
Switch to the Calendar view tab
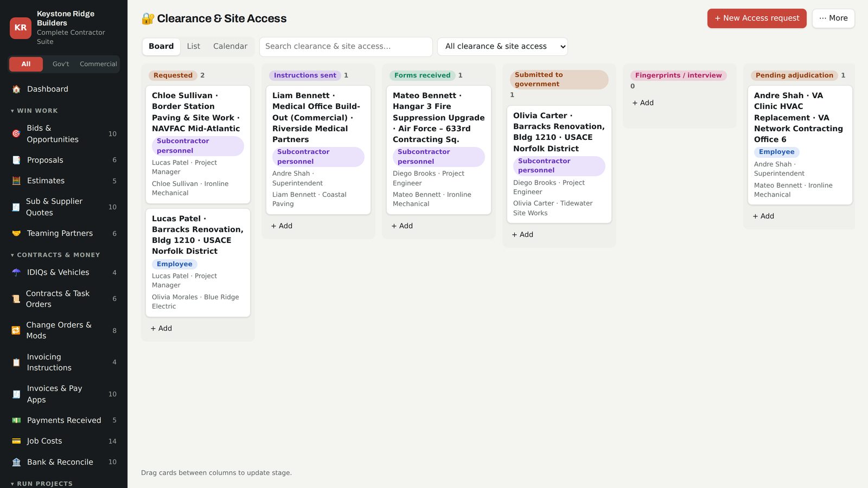pos(230,47)
